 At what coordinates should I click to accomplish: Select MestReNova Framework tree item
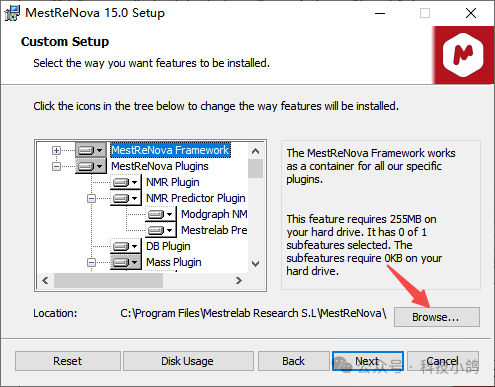click(x=170, y=150)
